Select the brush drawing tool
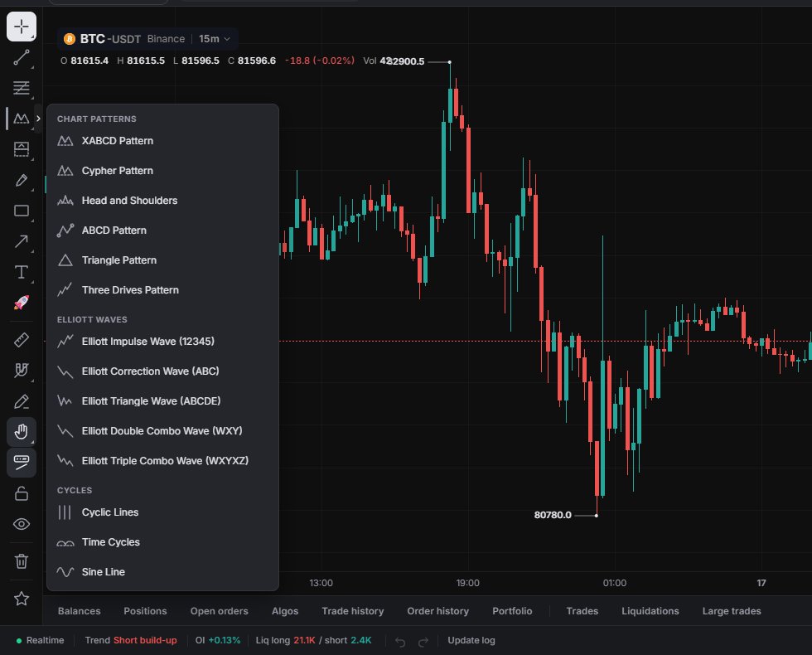Image resolution: width=812 pixels, height=655 pixels. [22, 181]
